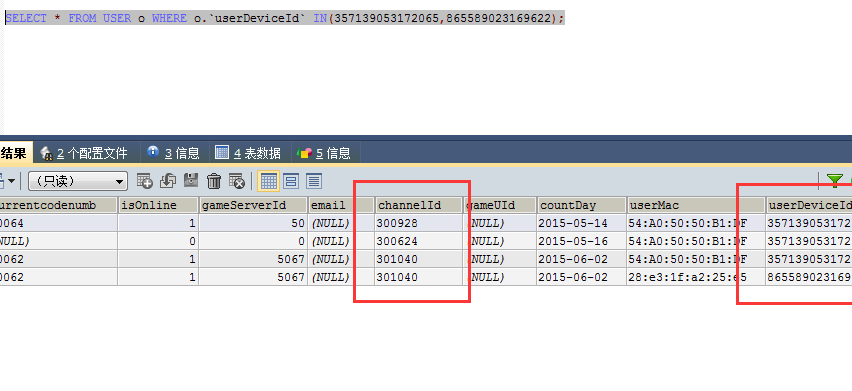Select countDay cell 2015-05-16

(581, 241)
